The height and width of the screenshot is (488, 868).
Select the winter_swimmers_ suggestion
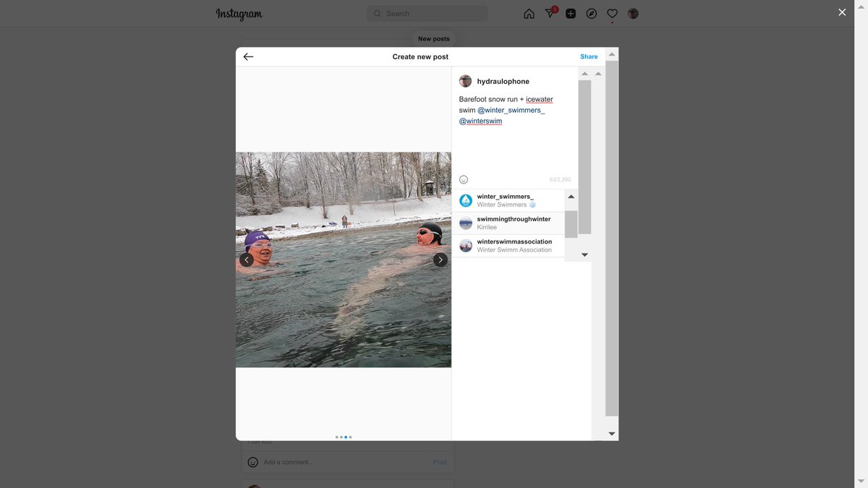pos(509,200)
